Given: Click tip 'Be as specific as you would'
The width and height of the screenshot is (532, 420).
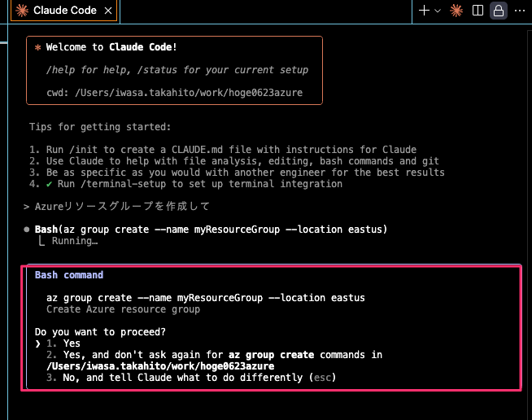Looking at the screenshot, I should click(x=237, y=173).
